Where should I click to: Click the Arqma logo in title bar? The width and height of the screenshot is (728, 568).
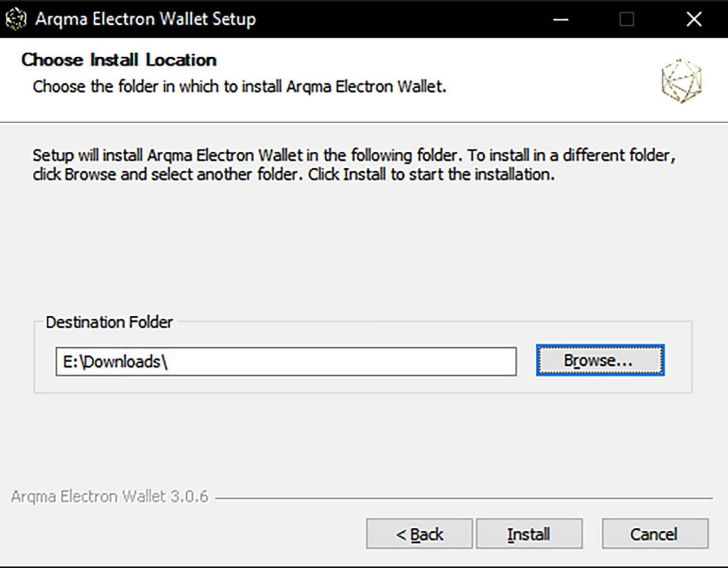pos(16,19)
